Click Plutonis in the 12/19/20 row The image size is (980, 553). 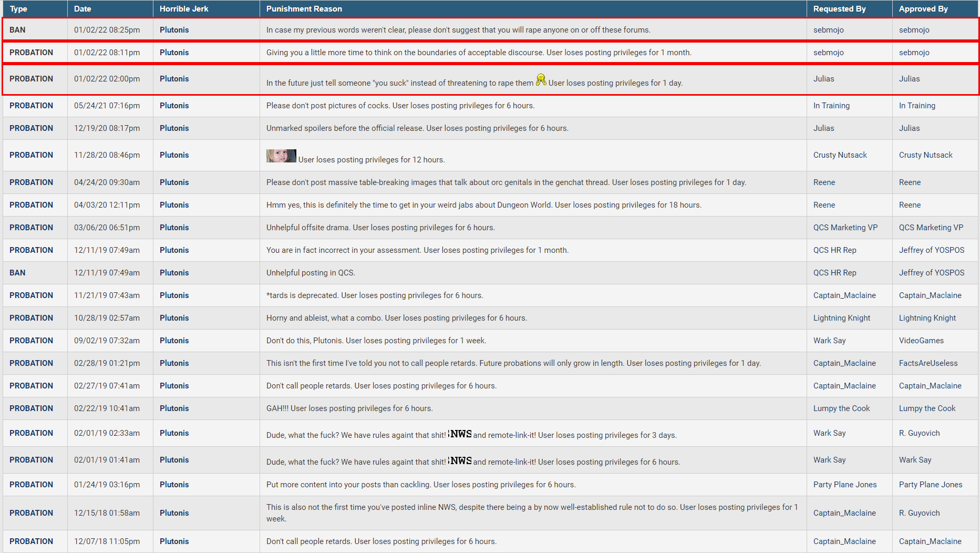coord(174,128)
